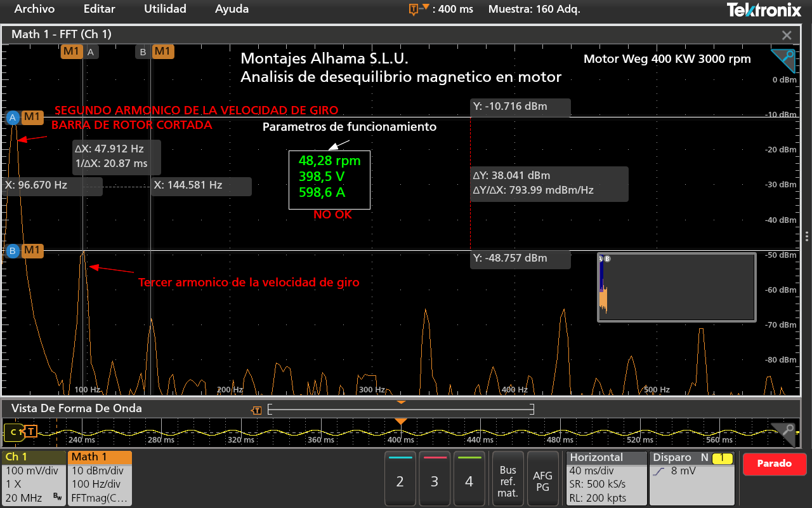Close the Math 1 FFT view
Image resolution: width=812 pixels, height=508 pixels.
pyautogui.click(x=787, y=35)
